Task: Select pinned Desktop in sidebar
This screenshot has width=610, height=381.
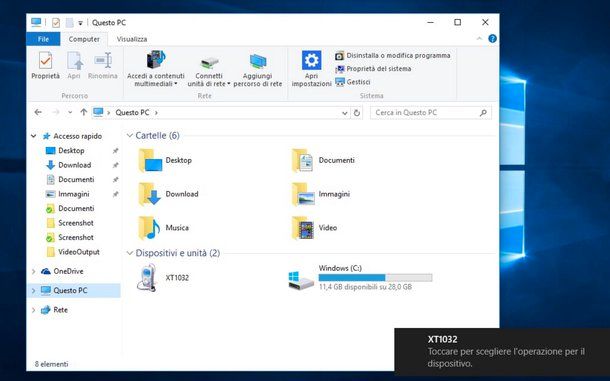Action: [71, 151]
